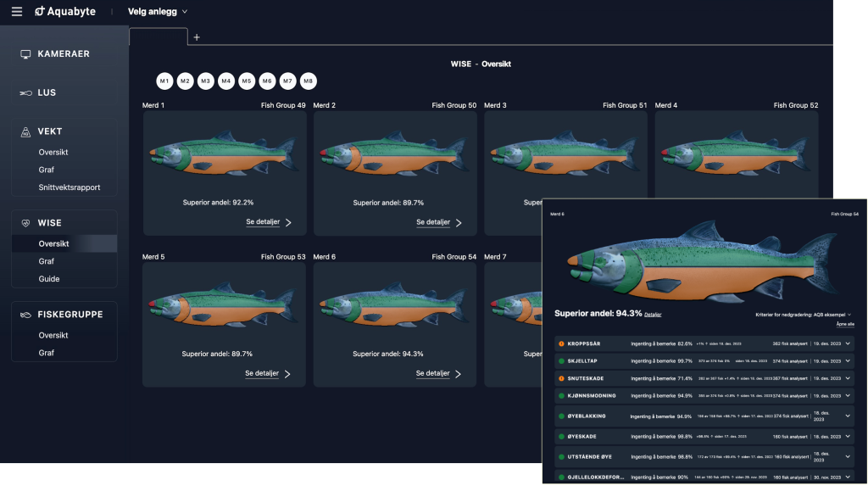
Task: Toggle the M8 pen filter
Action: (x=309, y=81)
